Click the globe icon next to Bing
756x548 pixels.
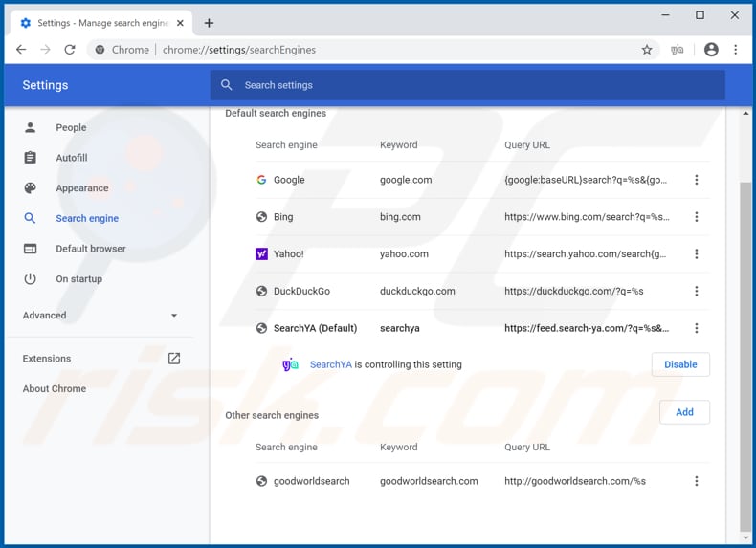tap(261, 217)
